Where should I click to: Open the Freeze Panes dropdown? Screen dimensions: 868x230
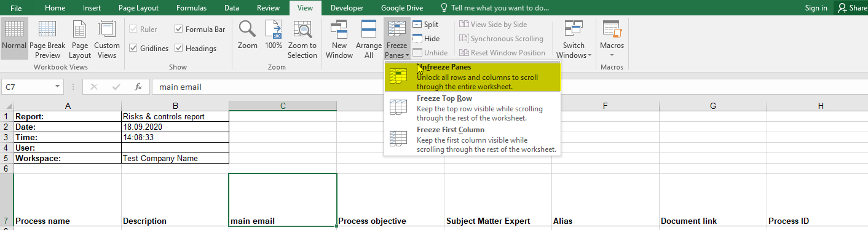(x=397, y=38)
